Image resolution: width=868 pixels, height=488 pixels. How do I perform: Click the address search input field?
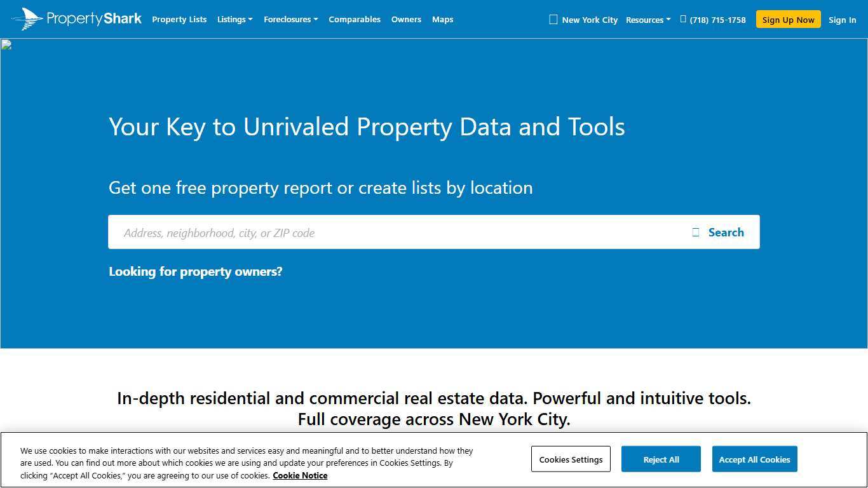click(x=381, y=233)
